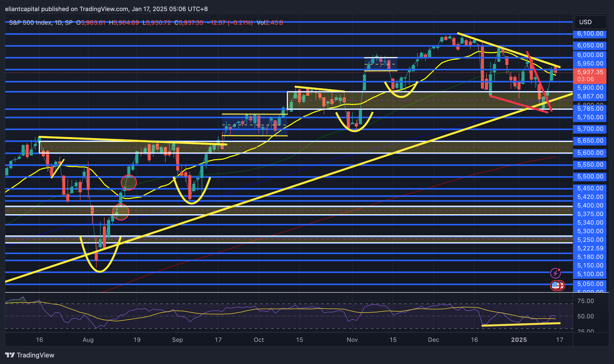
Task: Click the RSI 75.00 scale label
Action: pyautogui.click(x=585, y=301)
